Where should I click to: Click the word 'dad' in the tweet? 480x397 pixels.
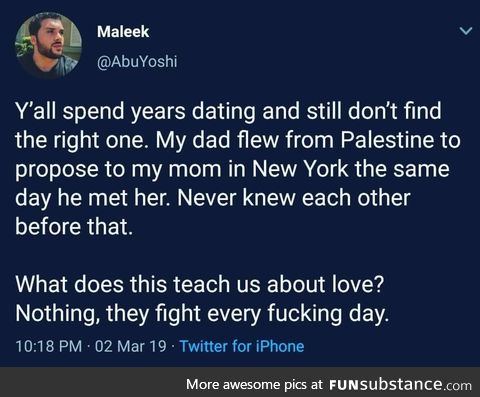[x=212, y=140]
